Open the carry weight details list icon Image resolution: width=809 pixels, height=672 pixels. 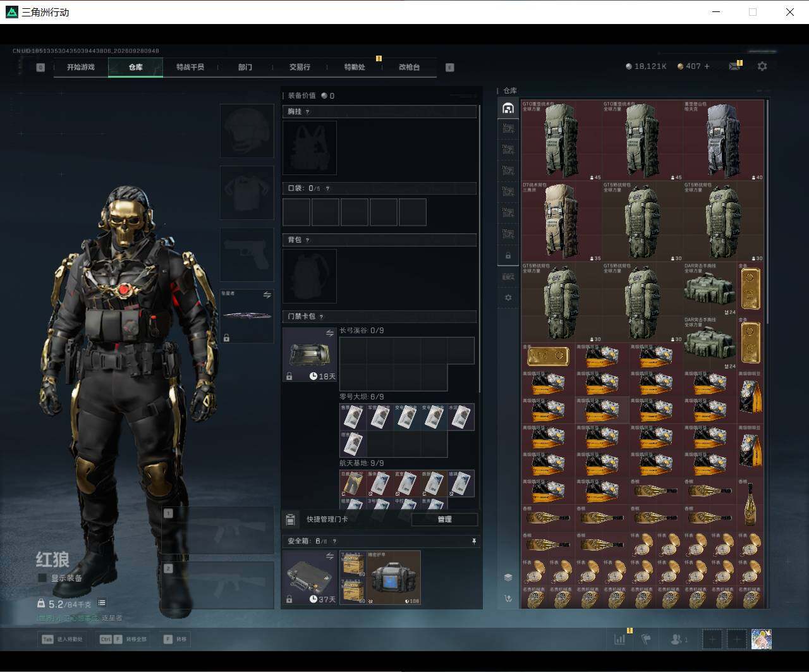click(x=102, y=603)
